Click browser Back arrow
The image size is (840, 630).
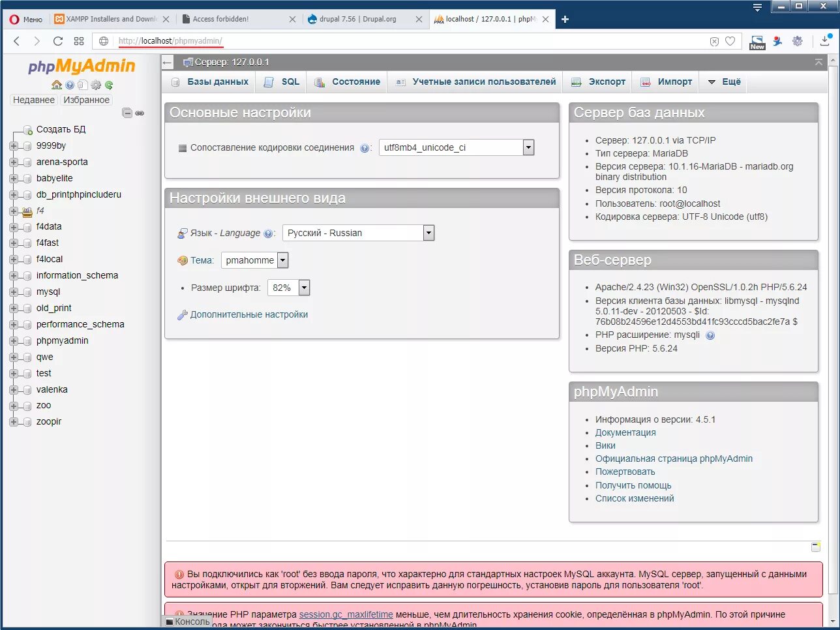[x=17, y=41]
